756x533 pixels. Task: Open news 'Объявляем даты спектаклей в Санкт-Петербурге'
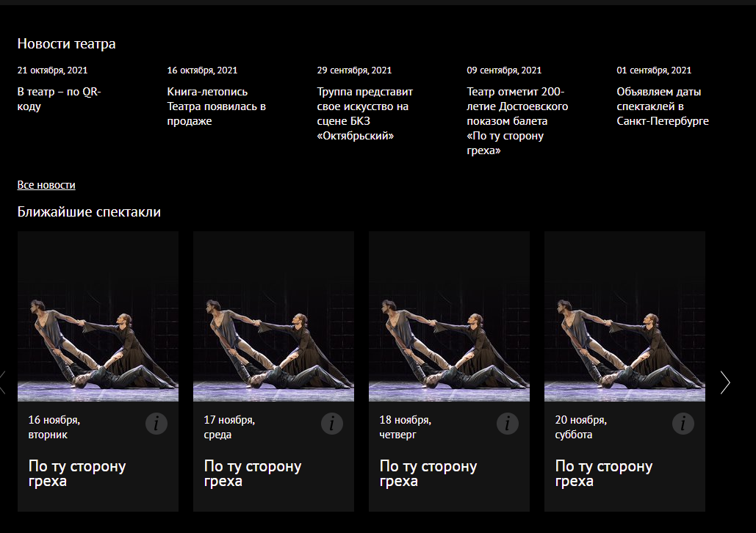click(663, 106)
